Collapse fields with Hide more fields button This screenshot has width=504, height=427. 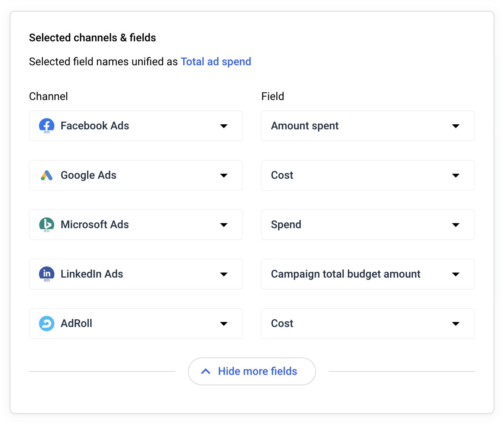point(252,371)
